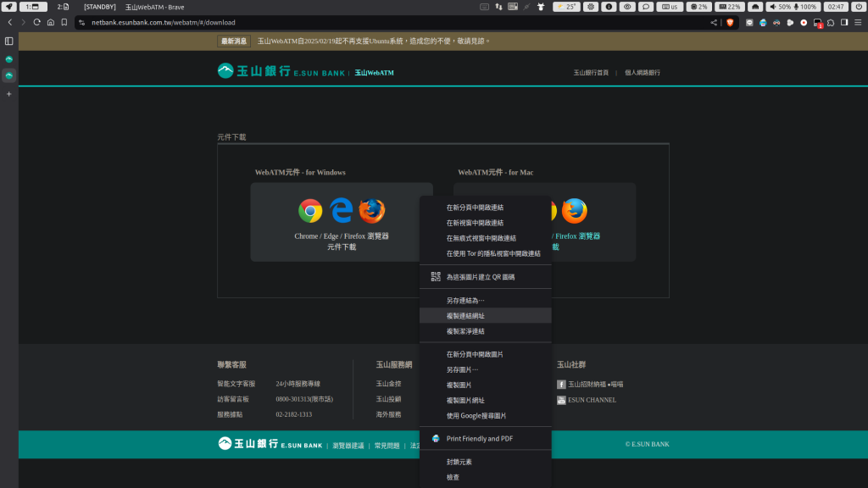Select 複製圖片網址 menu entry
The image size is (868, 488).
coord(486,401)
